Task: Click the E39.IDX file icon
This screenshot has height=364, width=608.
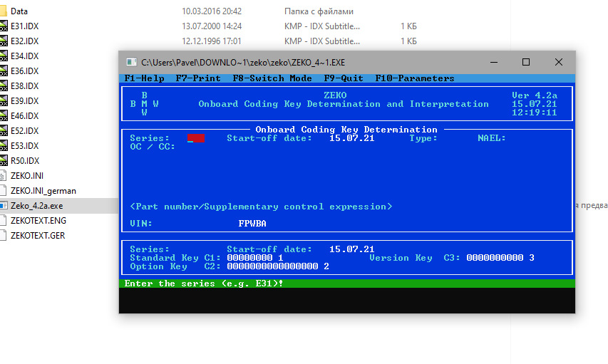Action: [x=3, y=100]
